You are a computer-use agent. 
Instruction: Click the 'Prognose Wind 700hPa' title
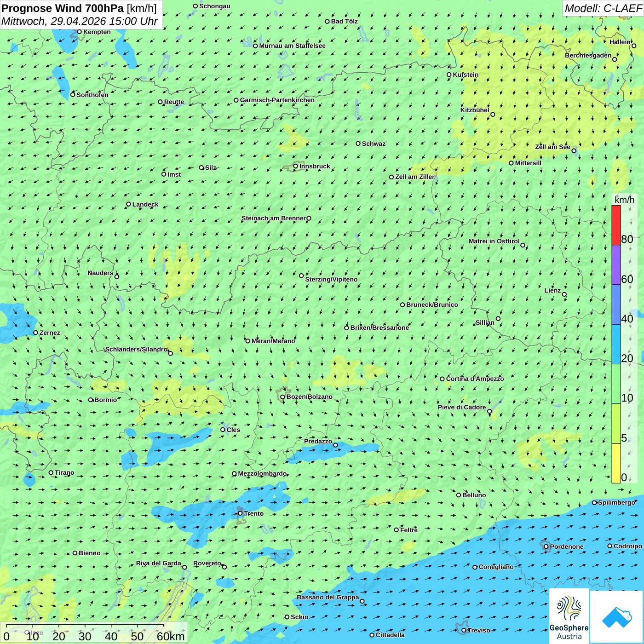pos(63,8)
